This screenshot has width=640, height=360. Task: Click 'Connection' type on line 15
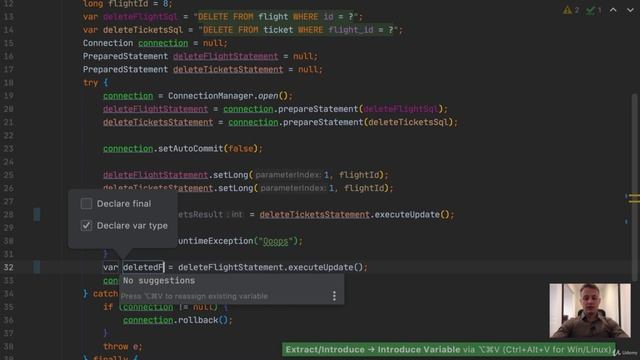108,43
